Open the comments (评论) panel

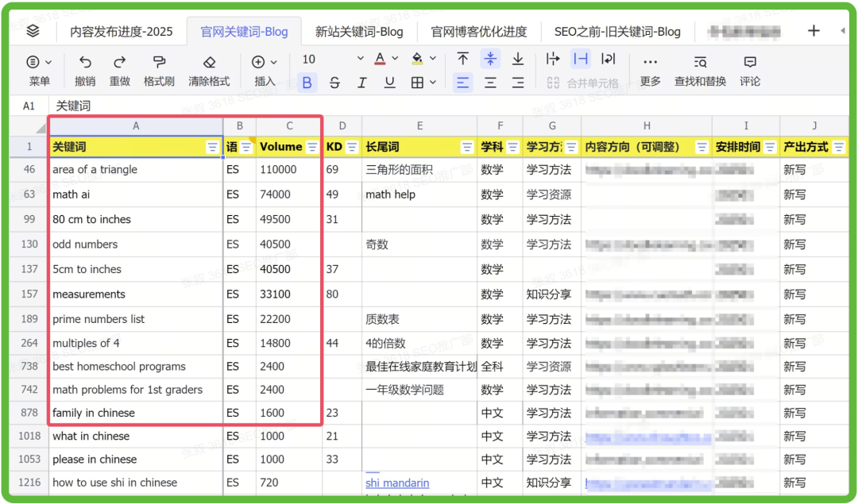tap(749, 62)
